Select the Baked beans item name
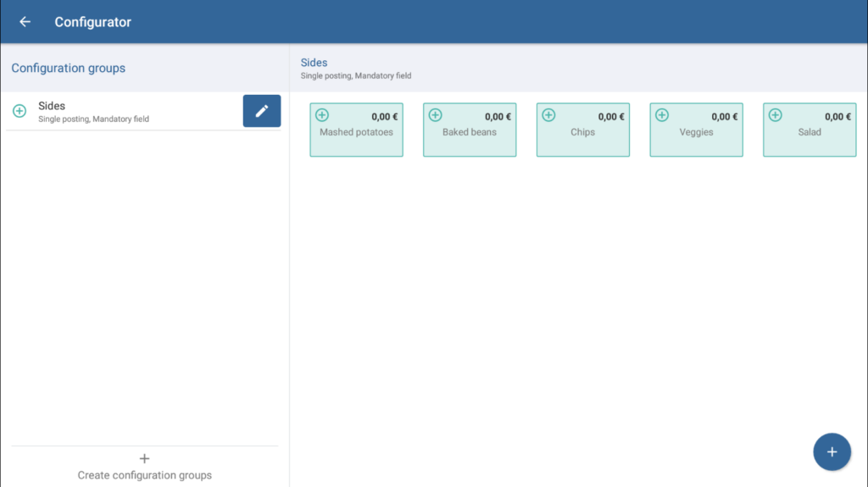The image size is (868, 487). click(470, 132)
